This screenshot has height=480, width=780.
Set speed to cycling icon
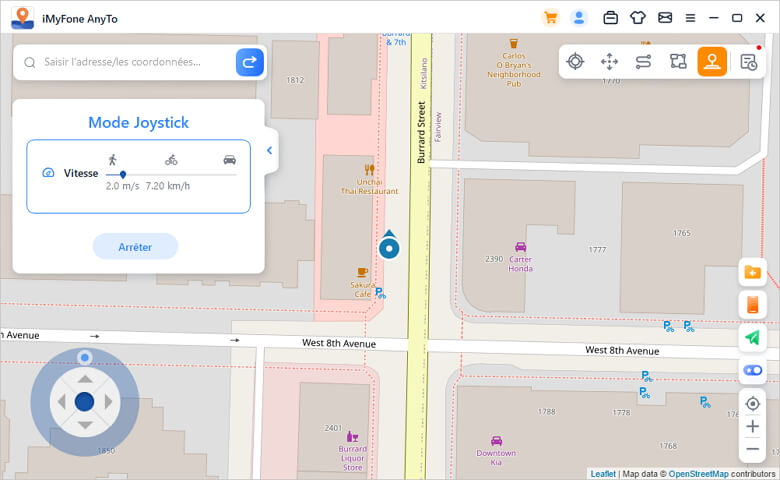click(x=171, y=160)
